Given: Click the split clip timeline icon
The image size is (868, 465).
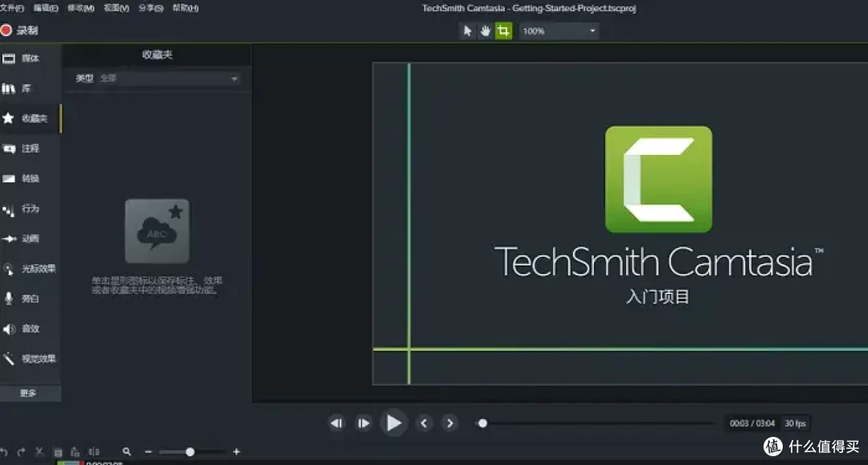Looking at the screenshot, I should 94,451.
